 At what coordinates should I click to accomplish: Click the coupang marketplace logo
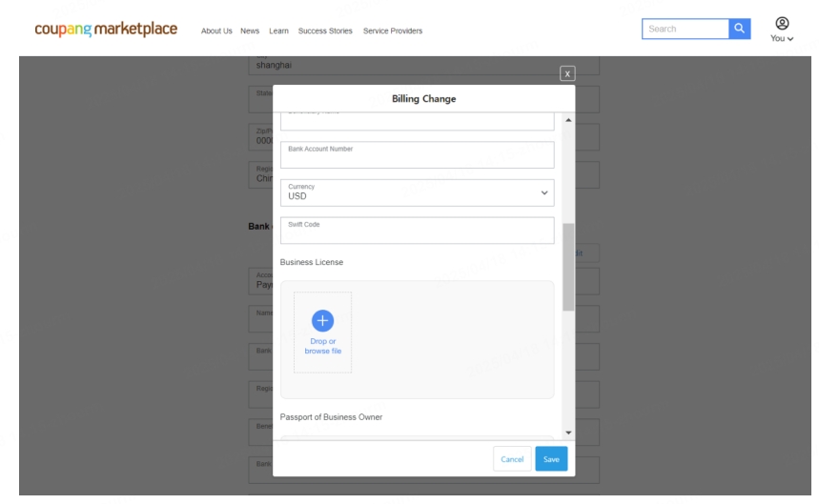pos(106,30)
